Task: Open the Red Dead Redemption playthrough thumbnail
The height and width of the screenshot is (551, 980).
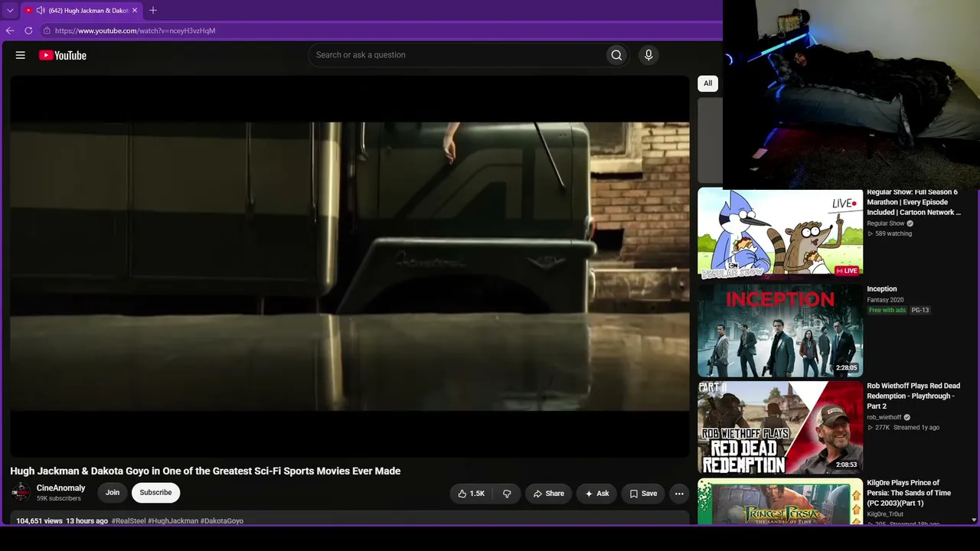Action: 780,428
